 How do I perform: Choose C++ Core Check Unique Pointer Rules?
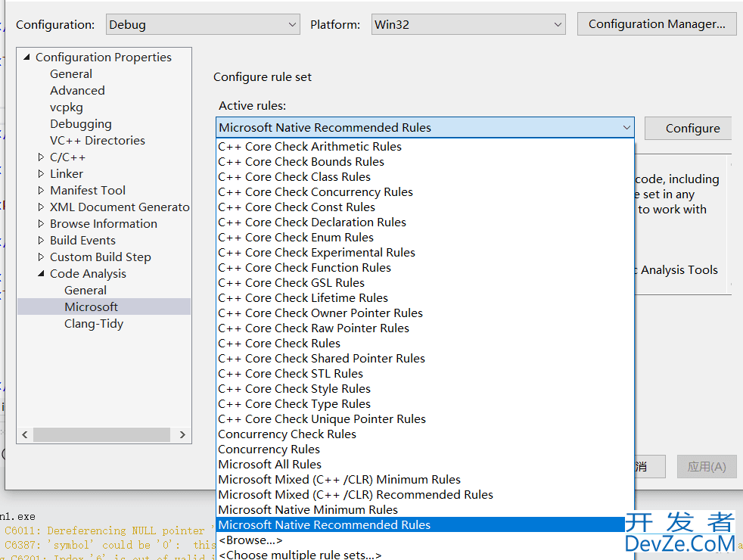424,419
